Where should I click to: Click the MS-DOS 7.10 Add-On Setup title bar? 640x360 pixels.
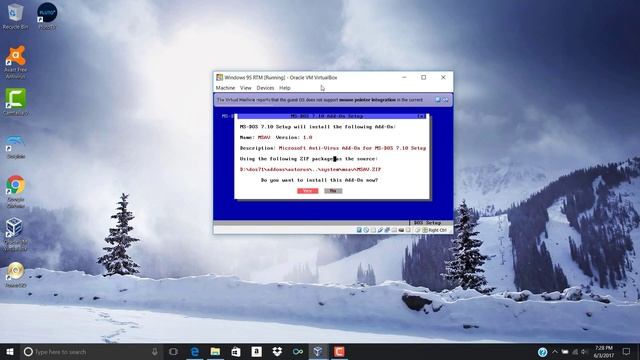pos(327,116)
